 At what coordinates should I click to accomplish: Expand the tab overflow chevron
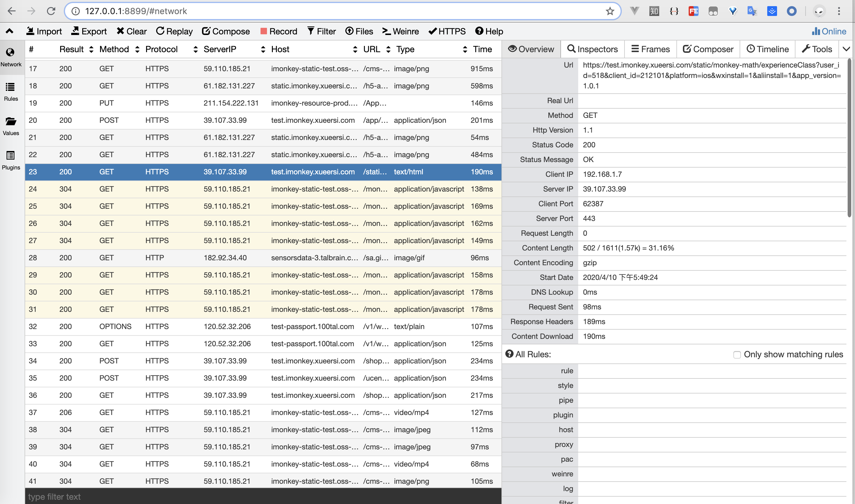[846, 49]
